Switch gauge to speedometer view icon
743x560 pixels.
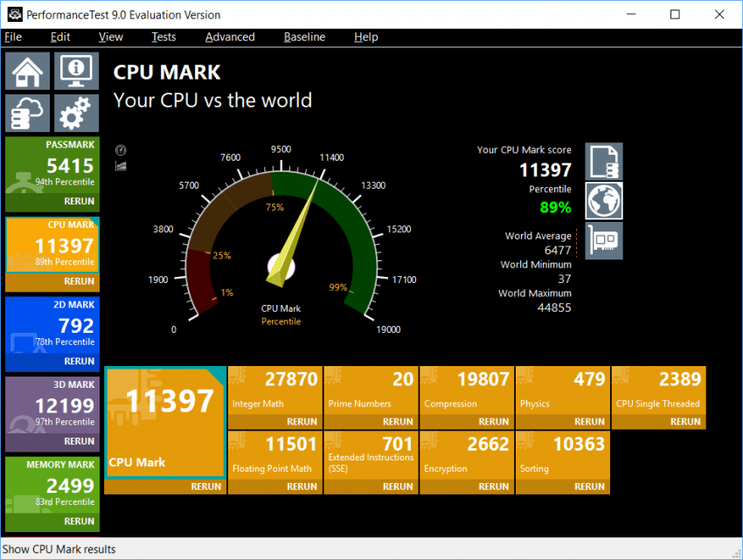[121, 150]
